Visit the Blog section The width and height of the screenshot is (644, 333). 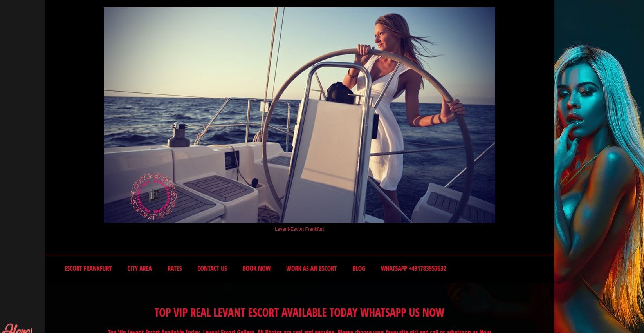(x=359, y=268)
